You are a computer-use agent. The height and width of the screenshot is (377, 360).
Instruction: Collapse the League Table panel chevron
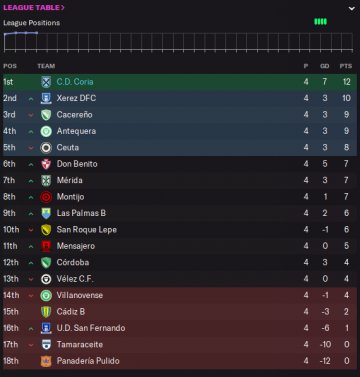(352, 8)
